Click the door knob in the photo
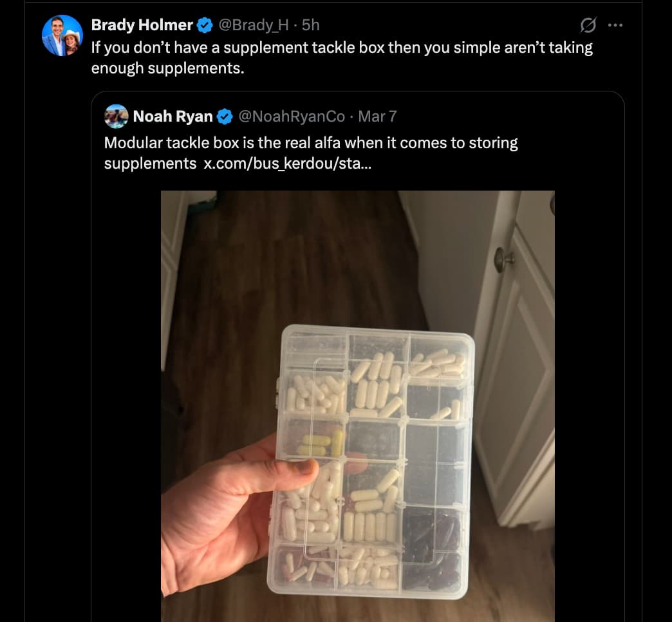The width and height of the screenshot is (672, 622). tap(503, 258)
